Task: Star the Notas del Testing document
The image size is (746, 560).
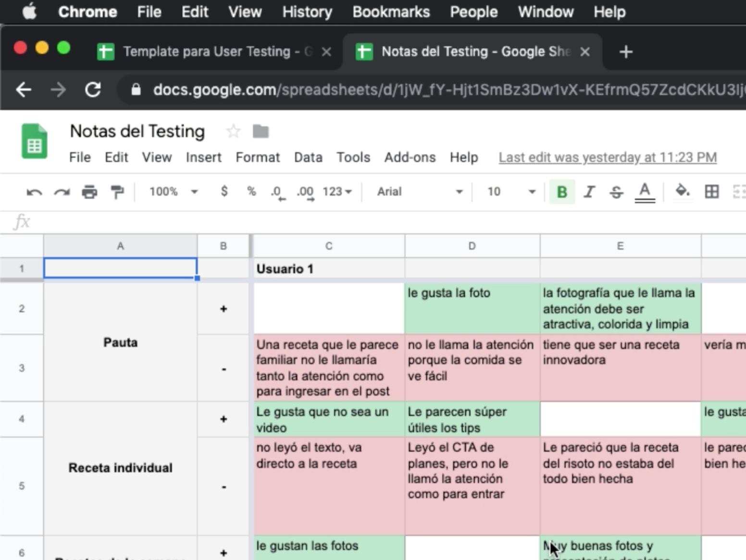Action: tap(234, 131)
